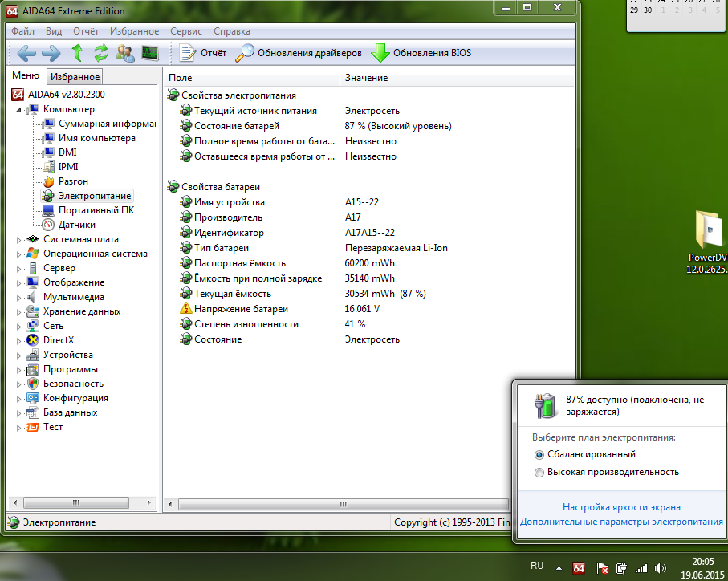Click the Driver updates (Обновления драйверов) icon
This screenshot has width=728, height=581.
246,54
